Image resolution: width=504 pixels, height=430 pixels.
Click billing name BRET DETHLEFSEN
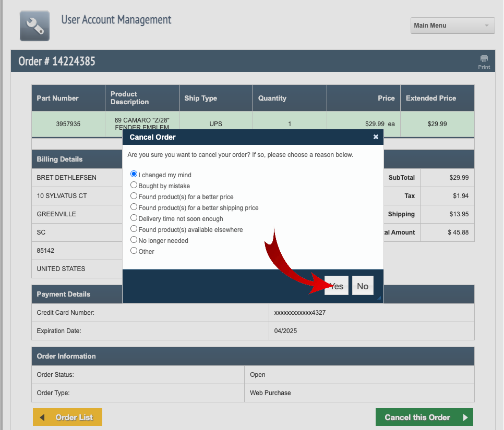tap(67, 178)
